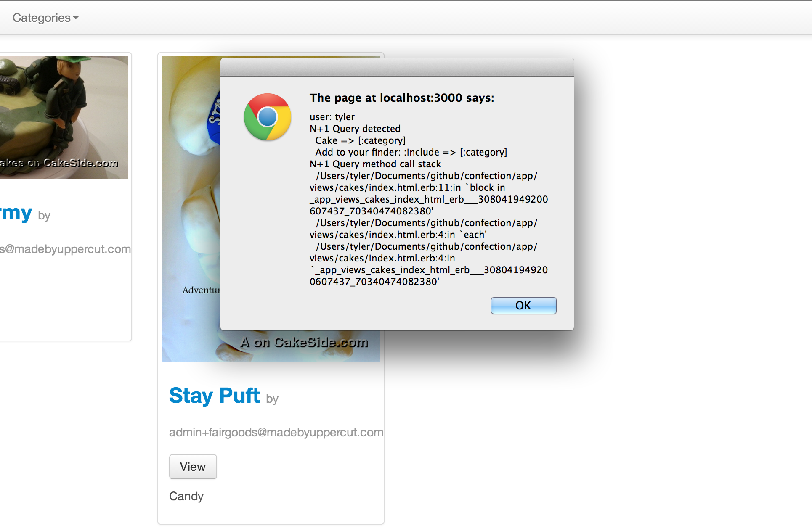Click the caret arrow next to Categories
The height and width of the screenshot is (528, 812).
click(75, 18)
